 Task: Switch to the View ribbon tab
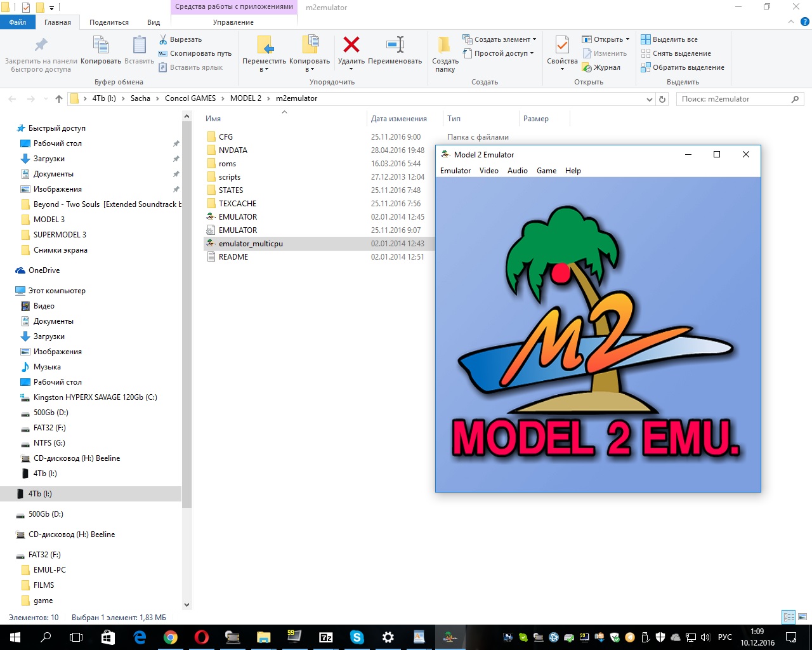[x=154, y=22]
